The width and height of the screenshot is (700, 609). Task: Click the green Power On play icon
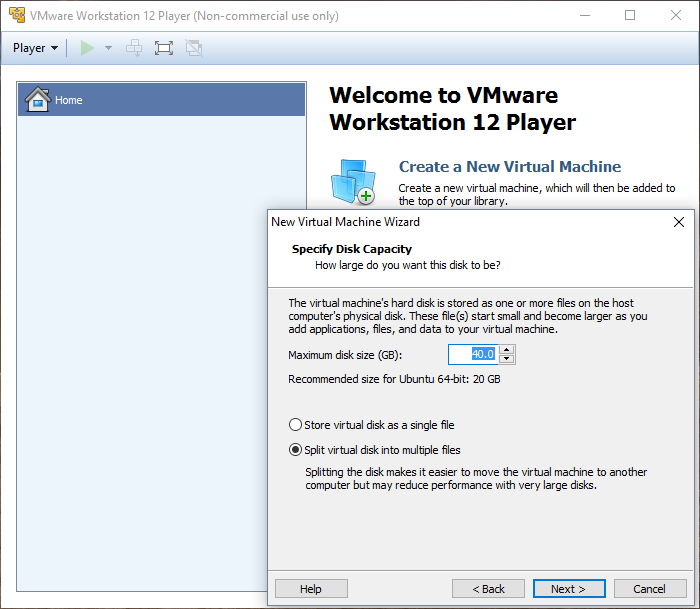[x=88, y=48]
